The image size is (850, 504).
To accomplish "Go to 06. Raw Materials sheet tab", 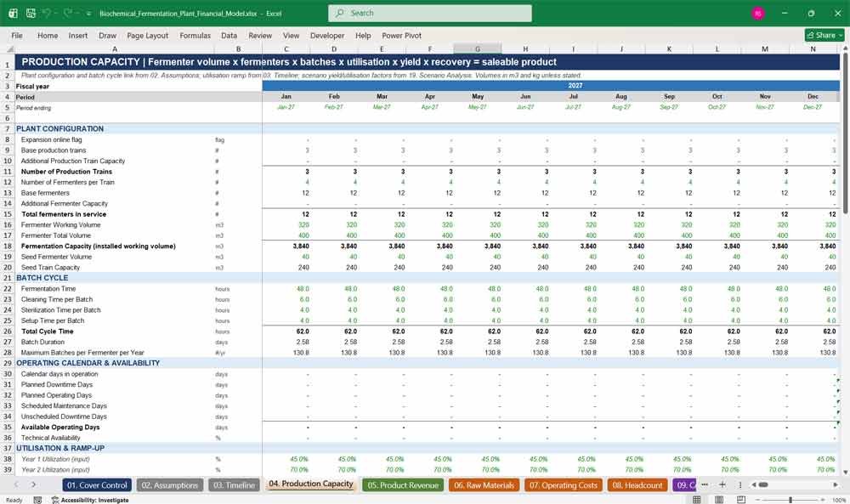I will click(x=484, y=485).
